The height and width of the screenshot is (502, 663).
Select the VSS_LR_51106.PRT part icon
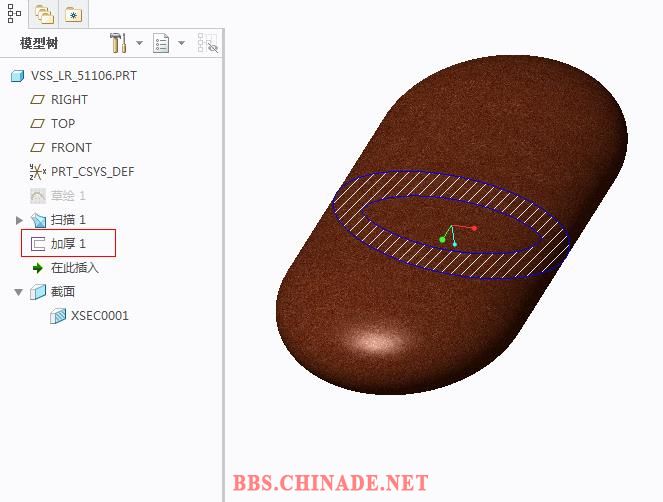17,76
